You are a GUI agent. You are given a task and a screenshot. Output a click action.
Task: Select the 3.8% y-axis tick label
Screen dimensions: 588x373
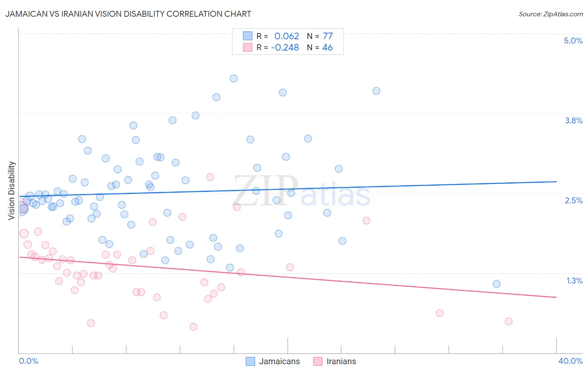(574, 120)
